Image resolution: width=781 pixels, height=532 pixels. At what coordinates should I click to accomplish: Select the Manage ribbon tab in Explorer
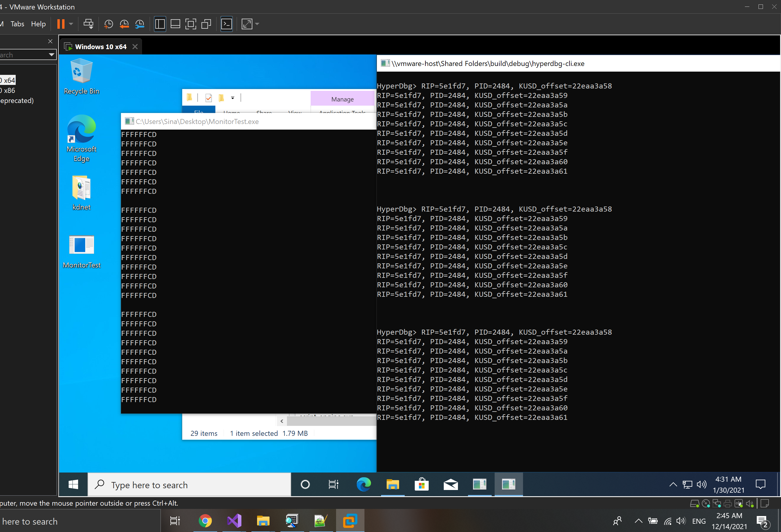coord(342,99)
